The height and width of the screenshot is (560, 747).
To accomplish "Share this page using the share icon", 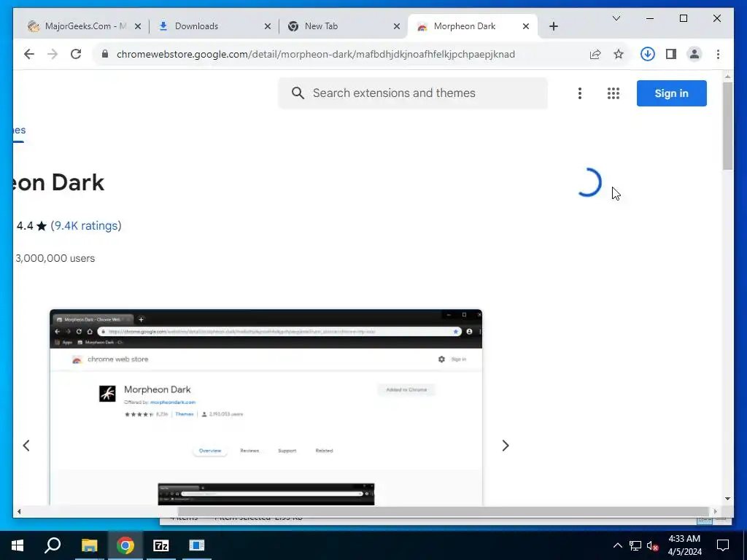I will pyautogui.click(x=595, y=54).
